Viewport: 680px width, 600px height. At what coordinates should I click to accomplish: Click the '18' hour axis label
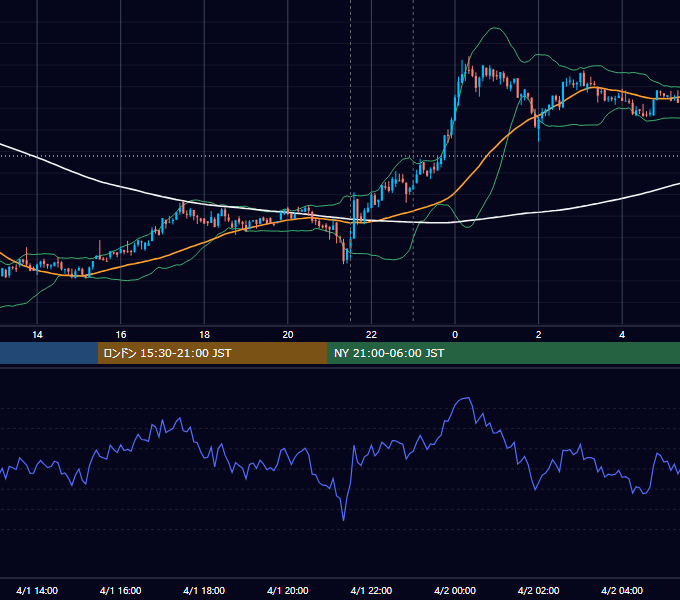204,335
